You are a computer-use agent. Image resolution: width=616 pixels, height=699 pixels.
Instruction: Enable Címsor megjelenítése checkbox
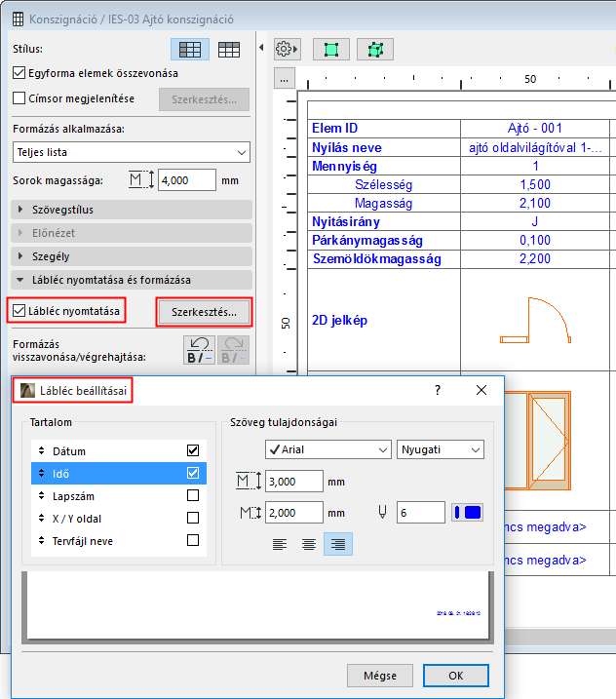[19, 98]
